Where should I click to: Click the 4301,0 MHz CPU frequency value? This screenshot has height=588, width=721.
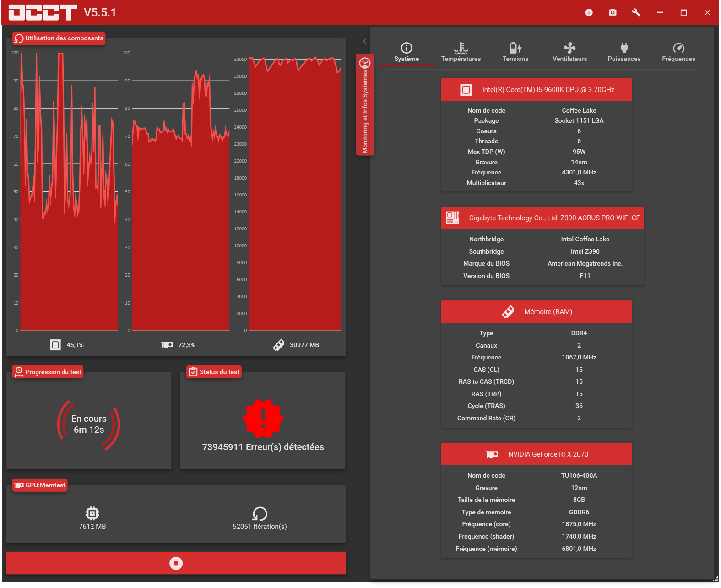579,172
